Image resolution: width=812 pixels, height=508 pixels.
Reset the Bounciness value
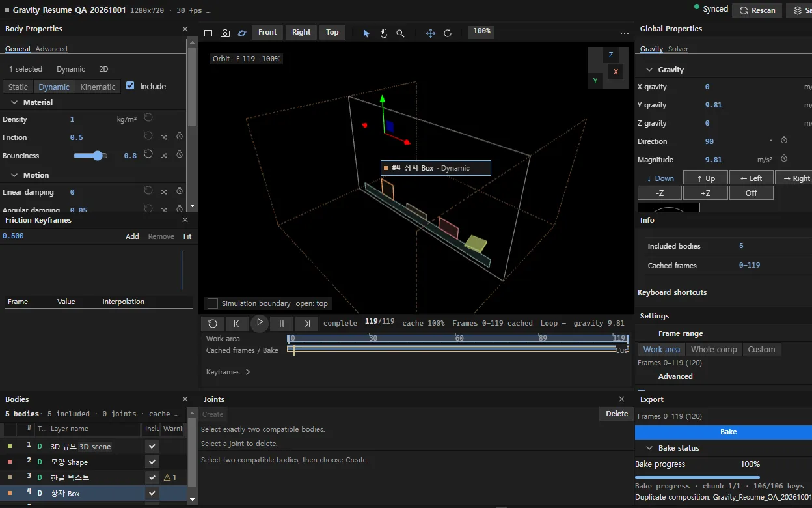click(x=148, y=154)
